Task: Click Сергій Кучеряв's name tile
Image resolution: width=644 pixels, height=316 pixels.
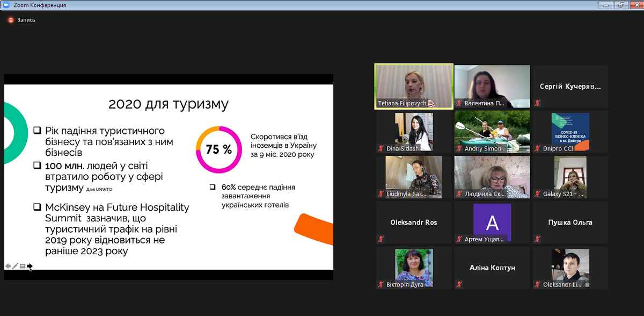Action: [570, 87]
